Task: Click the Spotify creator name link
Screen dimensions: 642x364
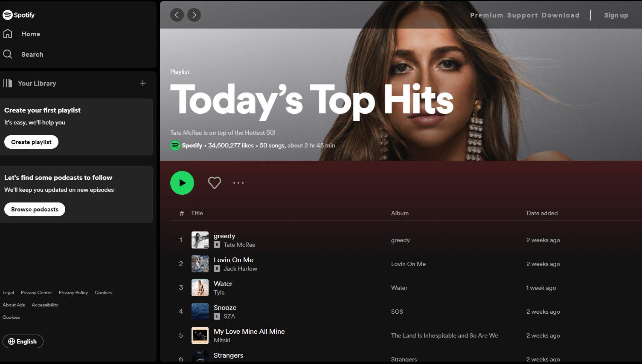Action: tap(192, 145)
